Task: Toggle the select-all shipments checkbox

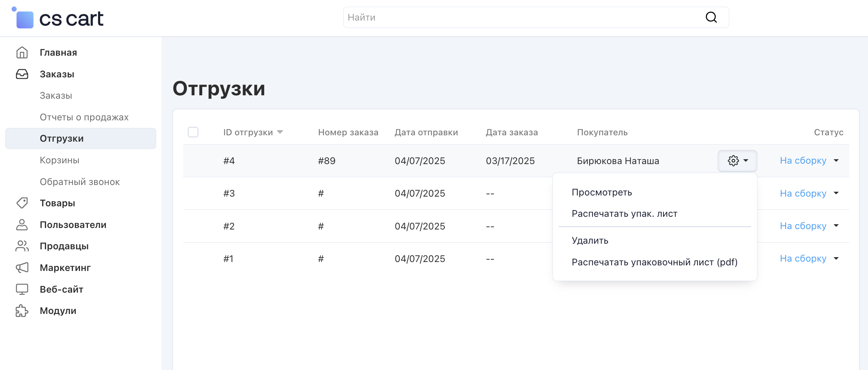Action: click(x=193, y=132)
